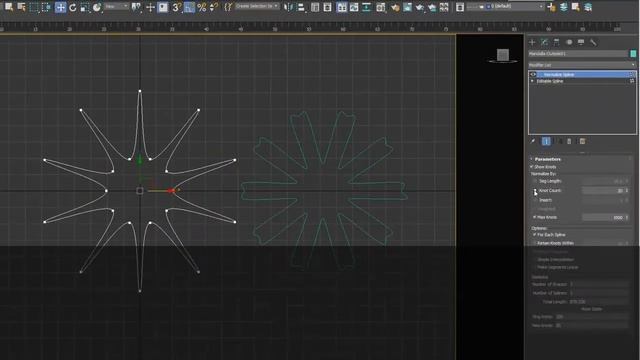Choose the rectangular selection region tool

coord(34,7)
